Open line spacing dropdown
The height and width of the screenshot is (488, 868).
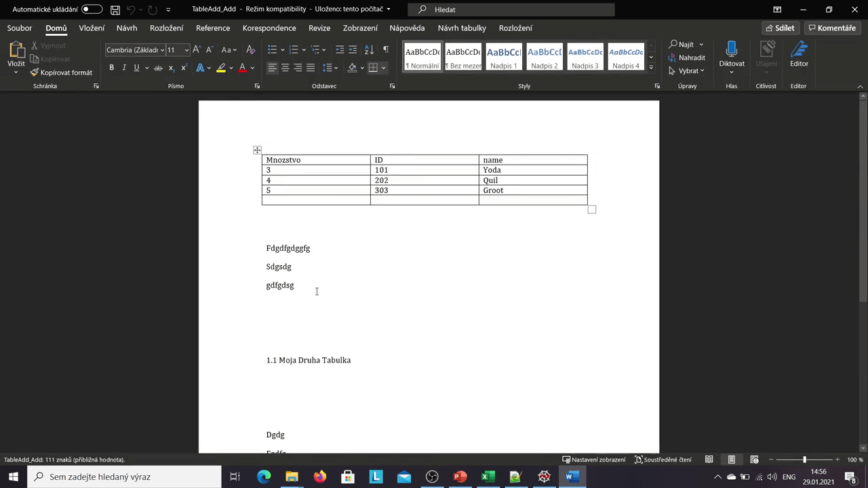(330, 68)
